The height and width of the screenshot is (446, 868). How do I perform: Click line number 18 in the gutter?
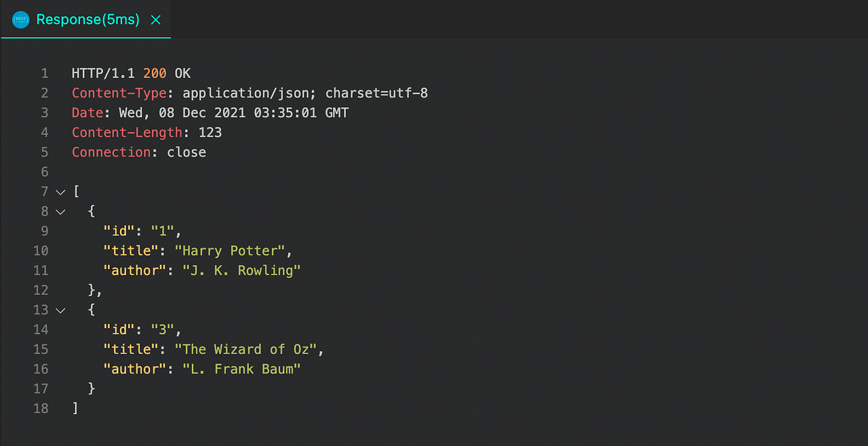pos(41,408)
